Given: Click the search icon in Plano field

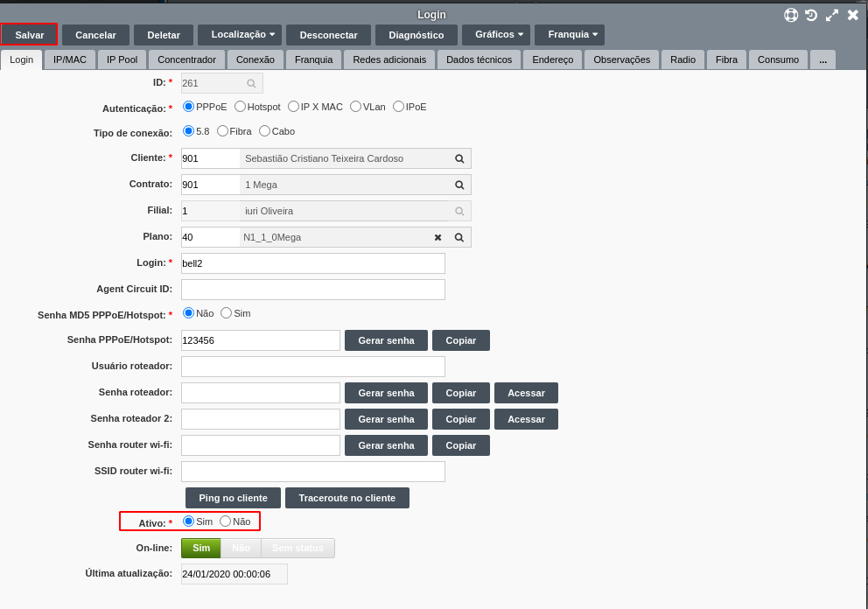Looking at the screenshot, I should pyautogui.click(x=459, y=237).
